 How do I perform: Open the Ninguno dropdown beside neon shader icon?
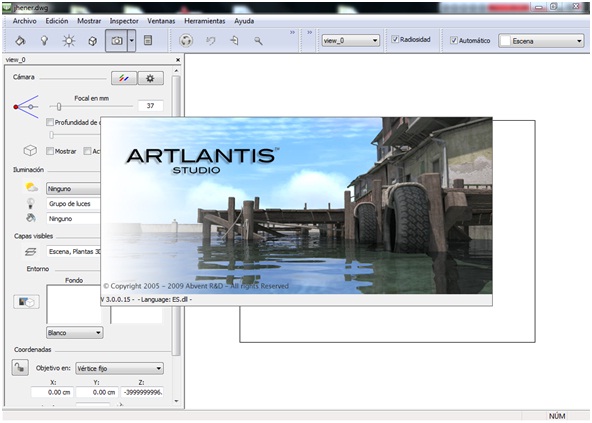[x=73, y=219]
